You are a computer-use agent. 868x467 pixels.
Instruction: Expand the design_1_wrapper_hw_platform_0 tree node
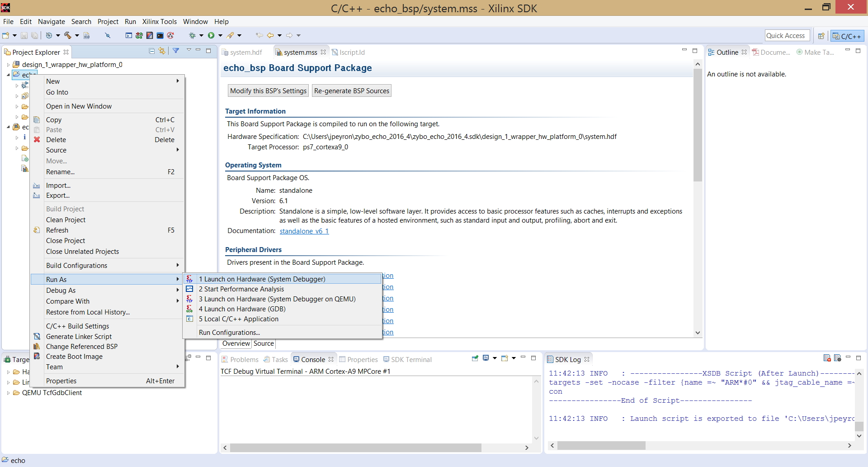tap(8, 65)
